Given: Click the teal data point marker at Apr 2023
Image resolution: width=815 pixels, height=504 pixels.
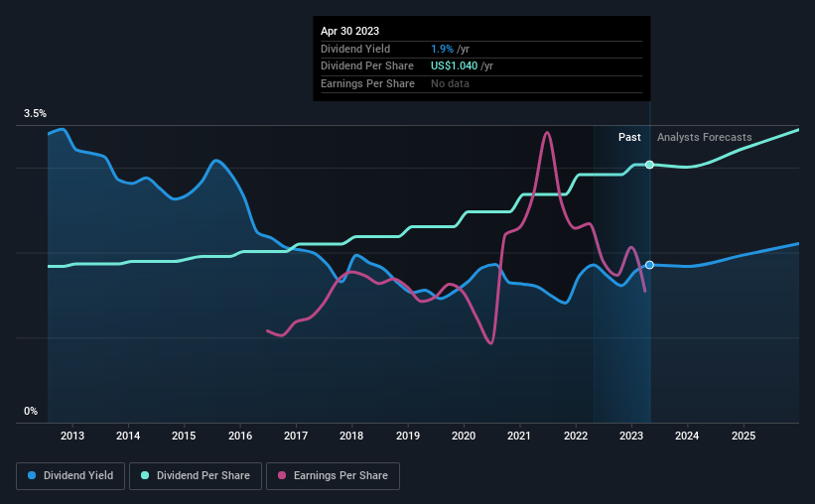Looking at the screenshot, I should (x=649, y=165).
